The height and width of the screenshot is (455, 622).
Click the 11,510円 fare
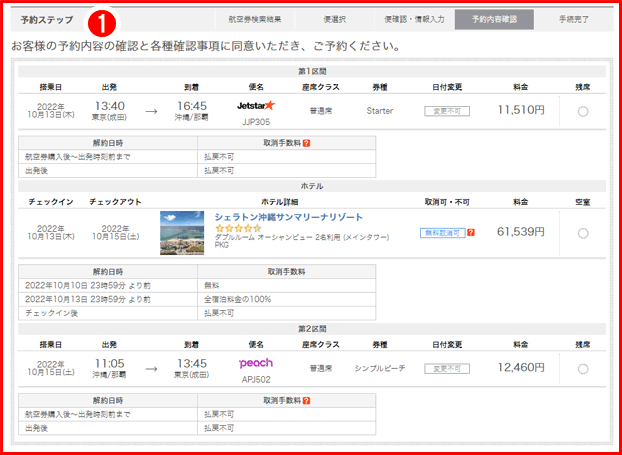521,110
